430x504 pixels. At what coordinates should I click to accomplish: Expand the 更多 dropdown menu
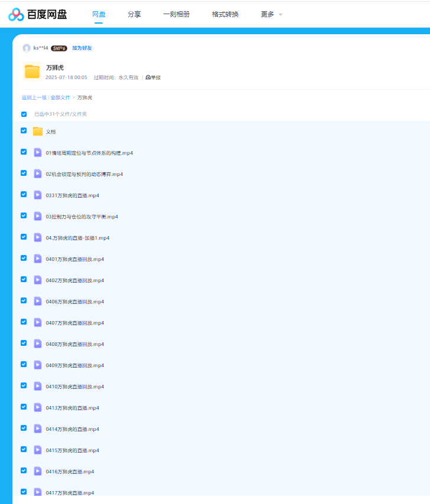(x=271, y=14)
